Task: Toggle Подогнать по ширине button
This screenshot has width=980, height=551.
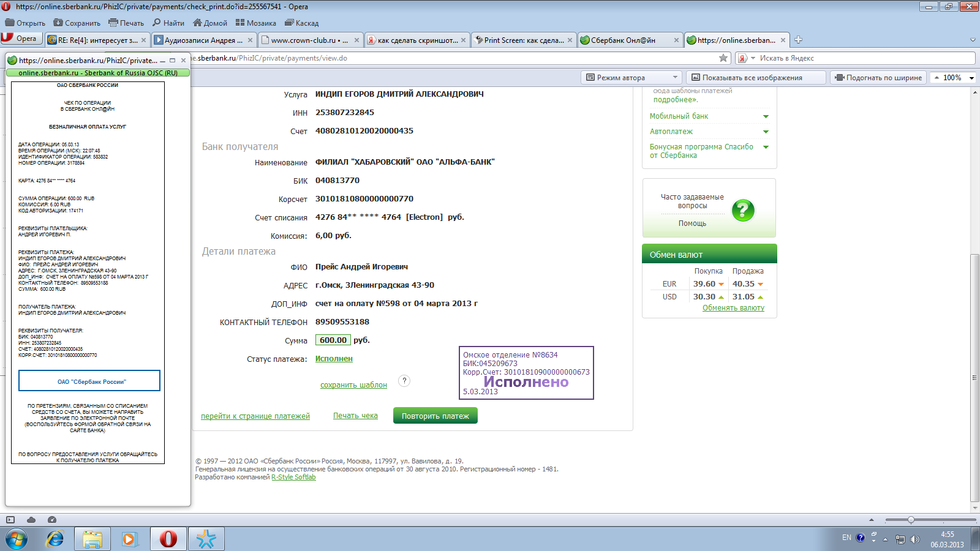Action: coord(878,78)
